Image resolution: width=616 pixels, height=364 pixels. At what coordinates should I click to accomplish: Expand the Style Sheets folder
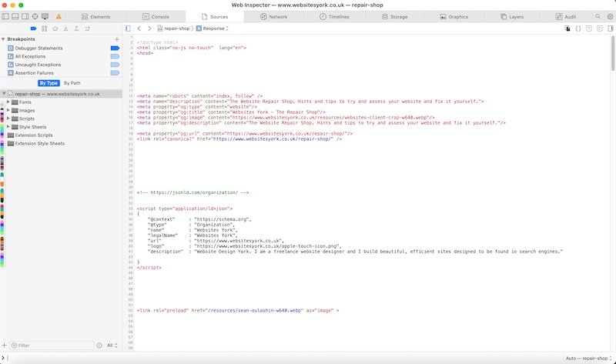click(x=8, y=126)
